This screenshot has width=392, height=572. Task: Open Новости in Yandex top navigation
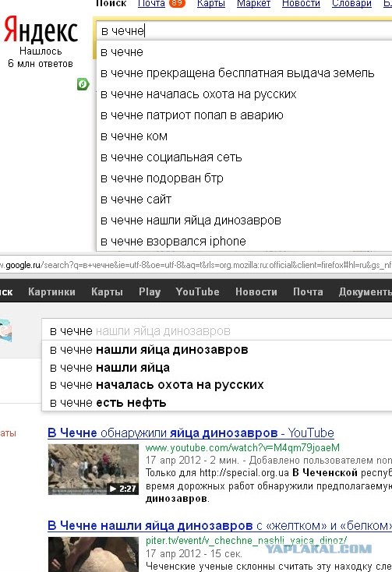coord(301,4)
